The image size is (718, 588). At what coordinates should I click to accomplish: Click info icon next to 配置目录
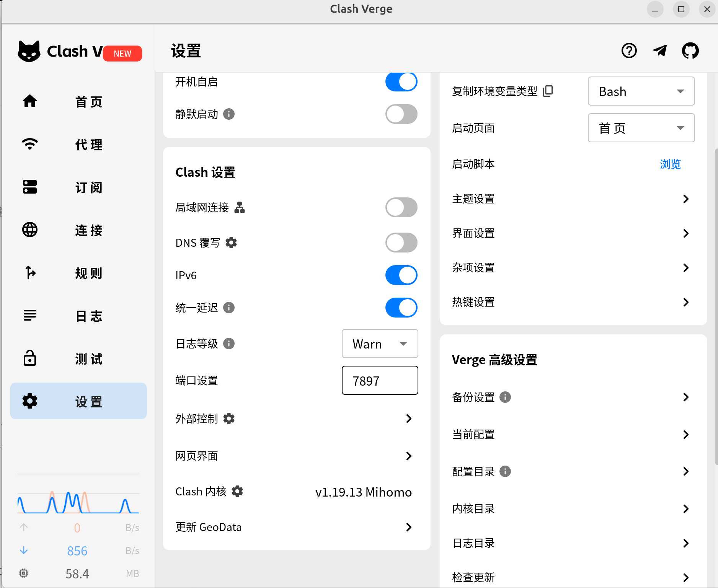(x=505, y=471)
